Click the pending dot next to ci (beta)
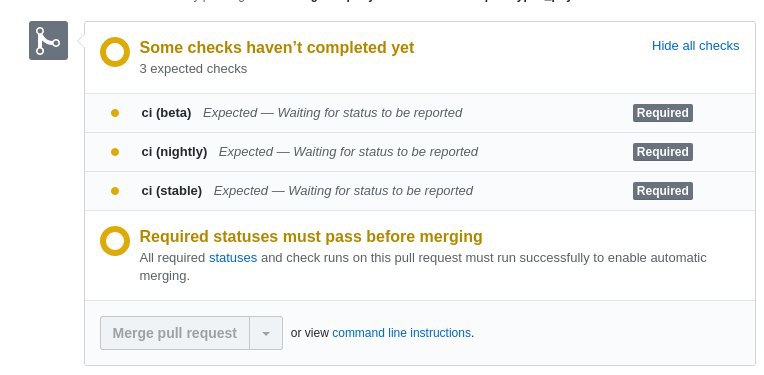The width and height of the screenshot is (764, 375). tap(115, 113)
